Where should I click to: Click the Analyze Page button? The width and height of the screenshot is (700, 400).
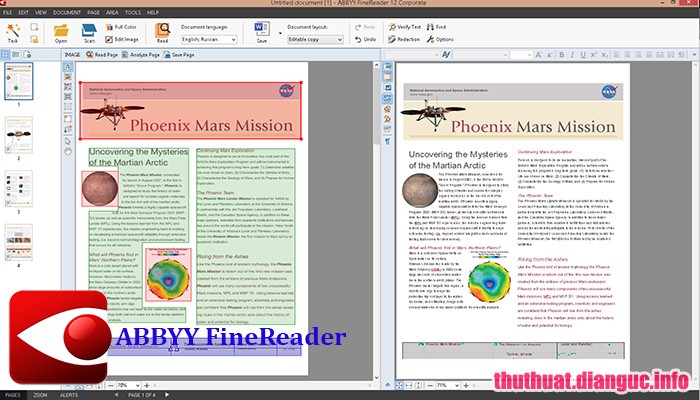coord(141,54)
